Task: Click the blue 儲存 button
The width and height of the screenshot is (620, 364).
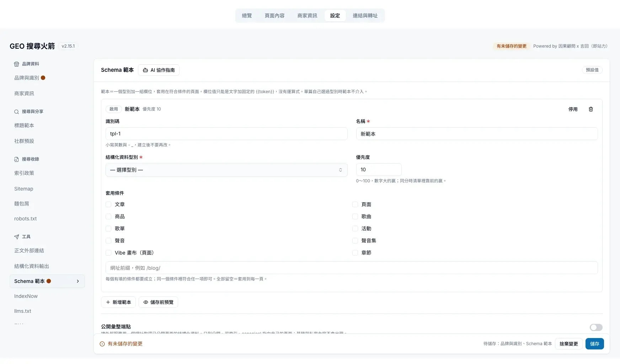Action: [x=594, y=344]
